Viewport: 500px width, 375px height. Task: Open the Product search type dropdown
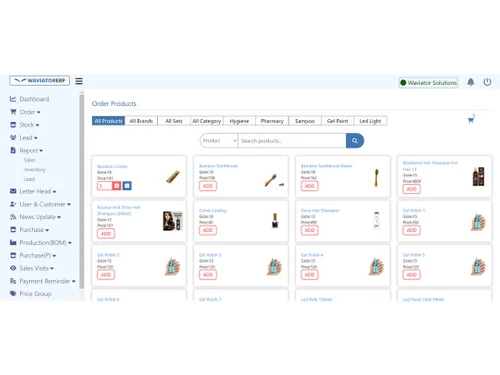tap(219, 141)
